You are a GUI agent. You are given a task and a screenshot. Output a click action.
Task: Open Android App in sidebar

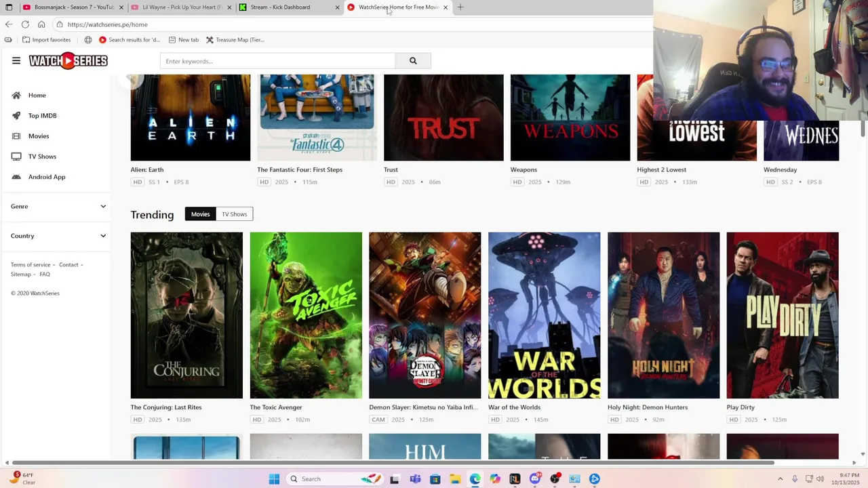(x=47, y=177)
